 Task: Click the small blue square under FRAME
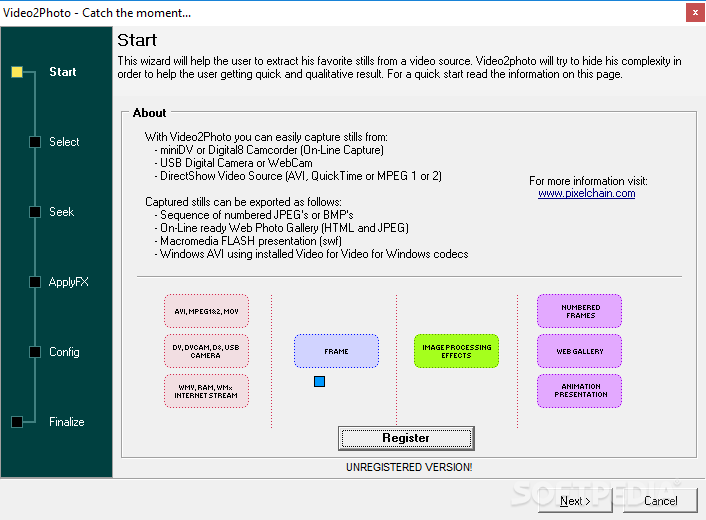click(319, 382)
